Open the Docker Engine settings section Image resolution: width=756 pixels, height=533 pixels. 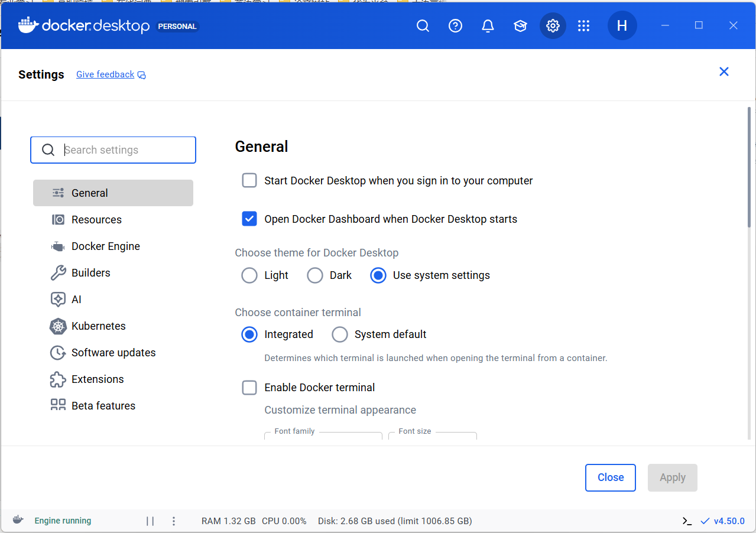[x=106, y=246]
